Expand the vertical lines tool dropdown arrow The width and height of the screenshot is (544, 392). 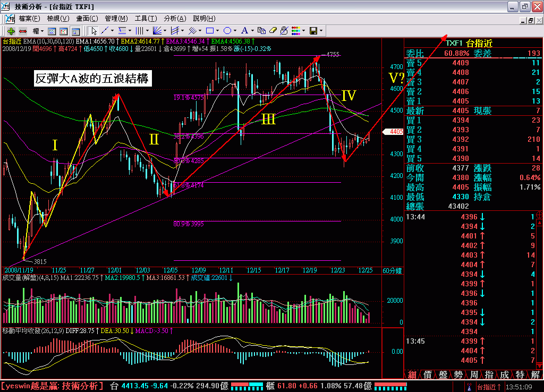pyautogui.click(x=148, y=31)
